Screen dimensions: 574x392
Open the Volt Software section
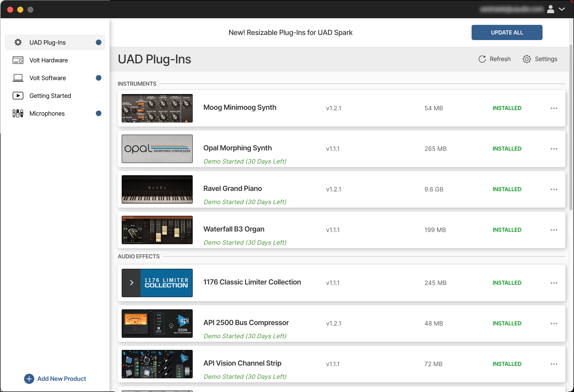48,78
